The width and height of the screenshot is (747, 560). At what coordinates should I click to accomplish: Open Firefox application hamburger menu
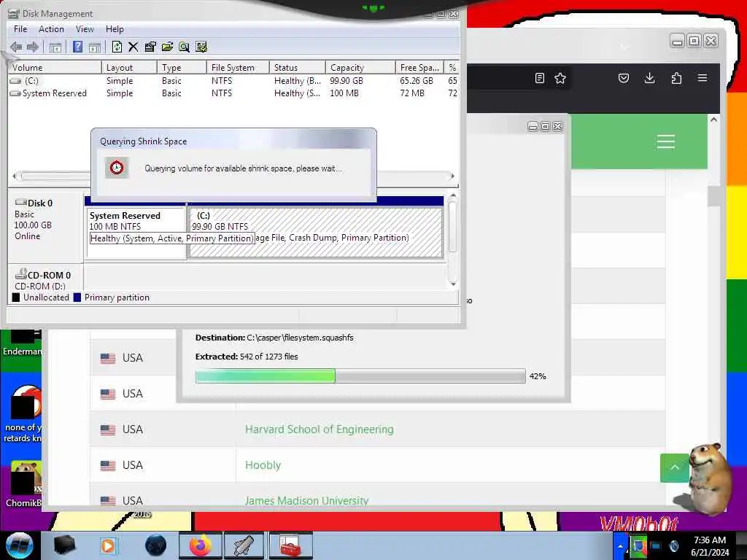(703, 77)
